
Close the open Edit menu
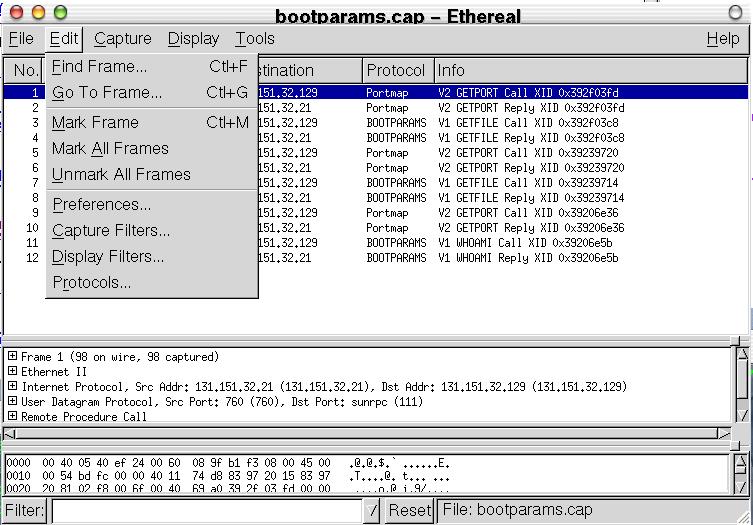[x=64, y=39]
